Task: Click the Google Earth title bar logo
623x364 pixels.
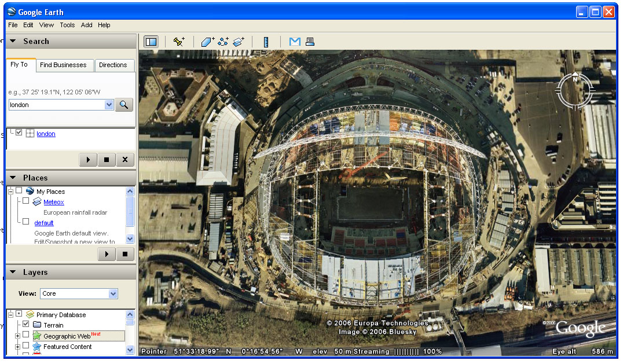Action: [x=12, y=12]
